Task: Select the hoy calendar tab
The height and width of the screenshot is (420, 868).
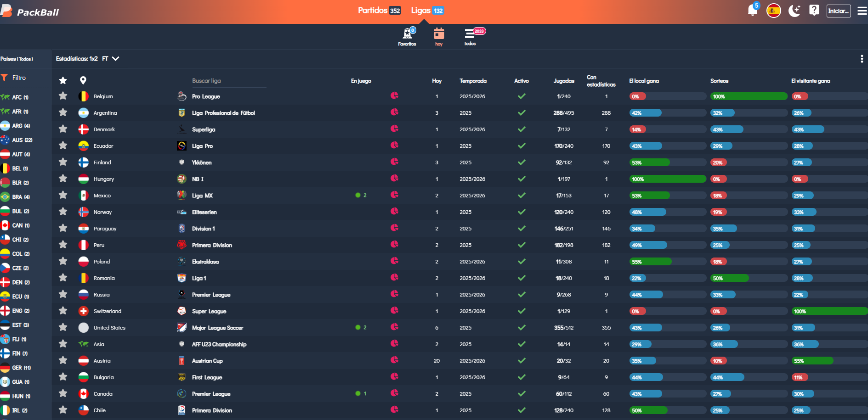Action: click(x=439, y=37)
